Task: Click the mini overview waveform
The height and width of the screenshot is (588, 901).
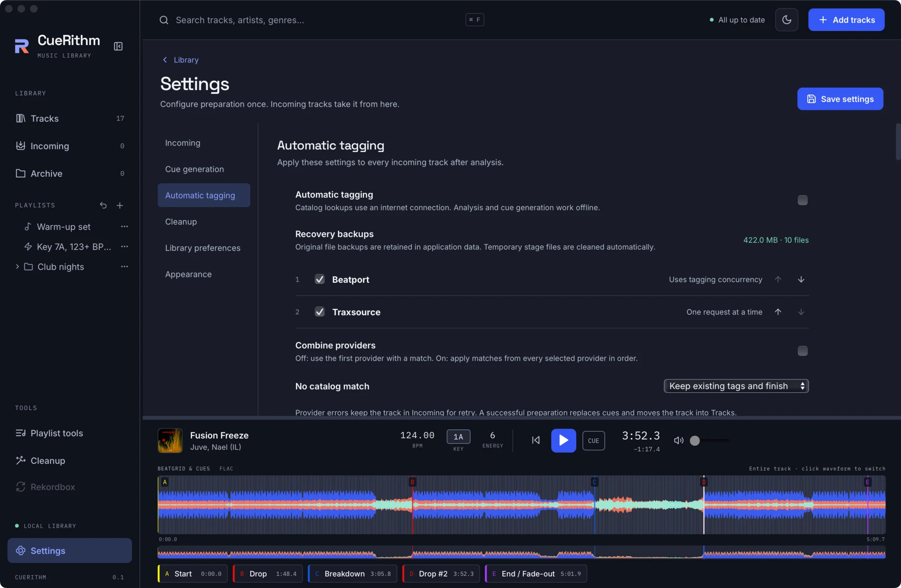Action: [x=521, y=552]
